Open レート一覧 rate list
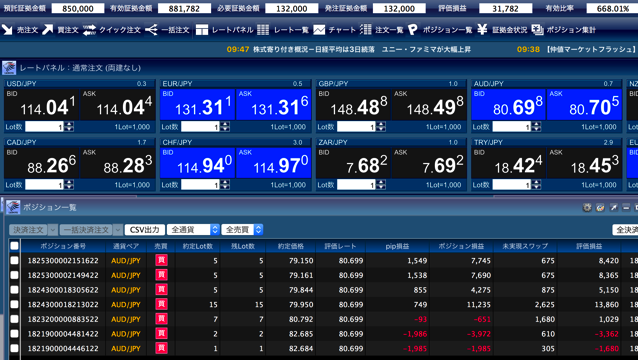This screenshot has height=360, width=638. [283, 30]
